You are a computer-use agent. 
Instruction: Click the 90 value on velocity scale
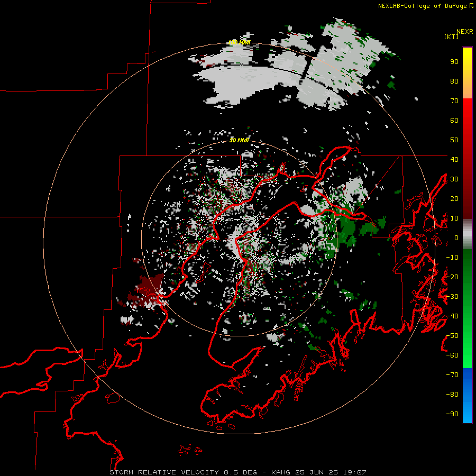454,62
